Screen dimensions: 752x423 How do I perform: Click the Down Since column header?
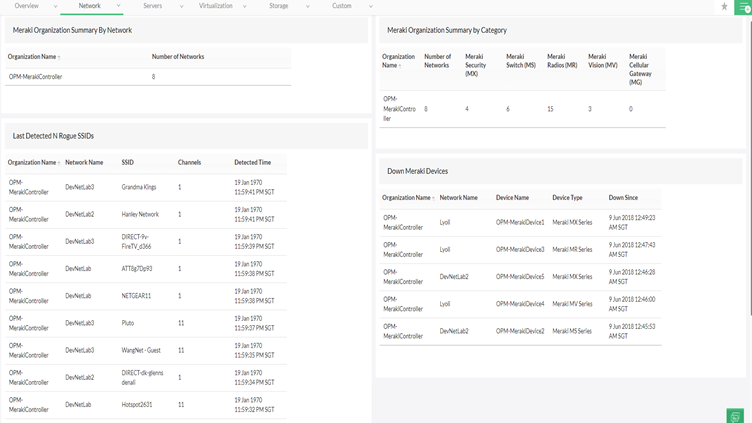[623, 198]
